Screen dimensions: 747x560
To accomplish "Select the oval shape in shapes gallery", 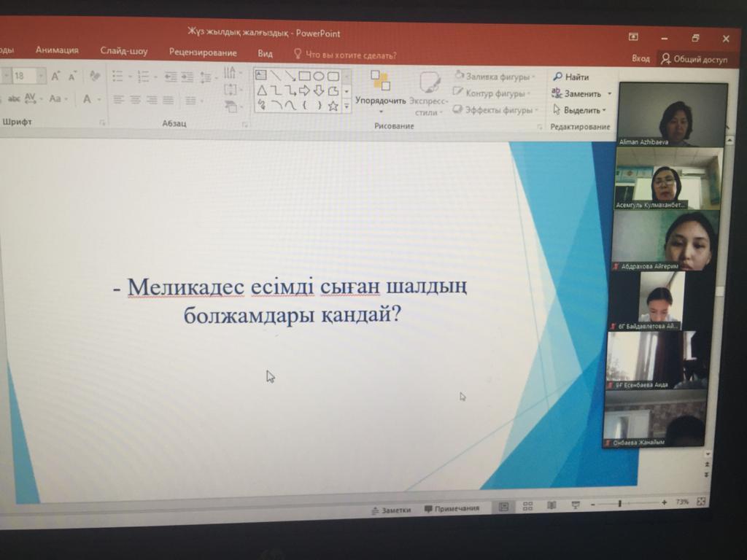I will 319,76.
